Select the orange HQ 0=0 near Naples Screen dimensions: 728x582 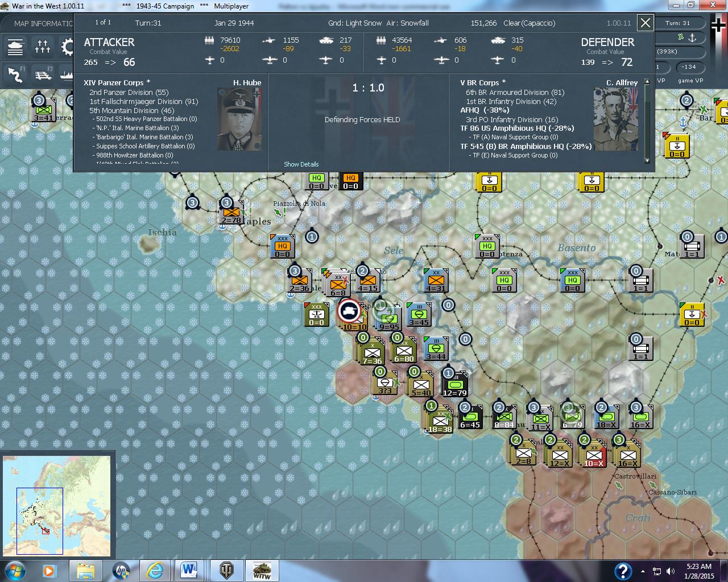(x=283, y=247)
